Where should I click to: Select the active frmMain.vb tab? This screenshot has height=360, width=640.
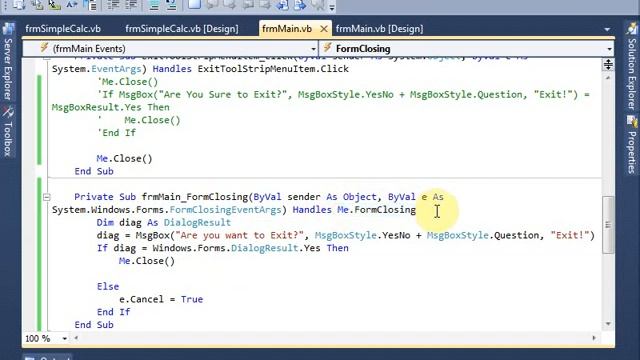287,29
